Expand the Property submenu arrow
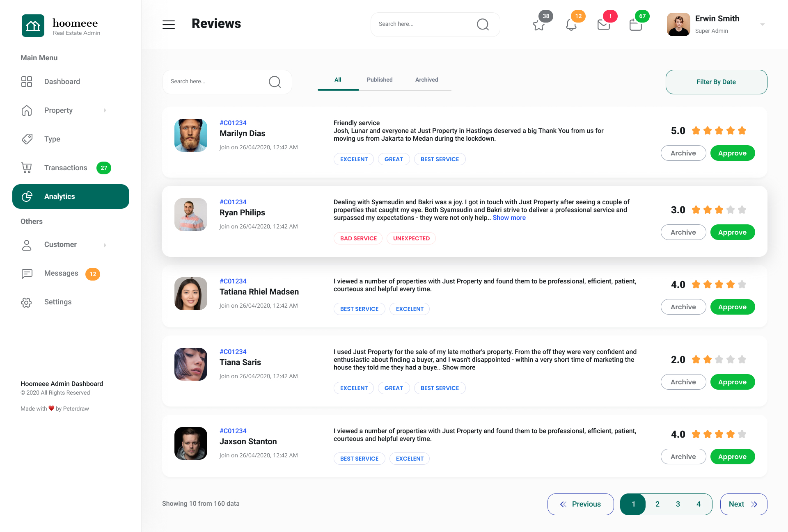Viewport: 788px width, 532px height. 105,110
